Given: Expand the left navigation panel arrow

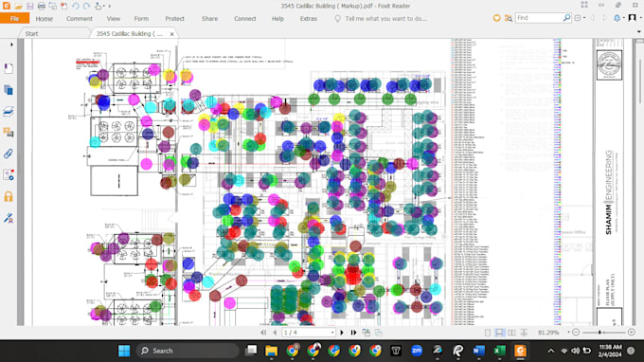Looking at the screenshot, I should [x=11, y=45].
